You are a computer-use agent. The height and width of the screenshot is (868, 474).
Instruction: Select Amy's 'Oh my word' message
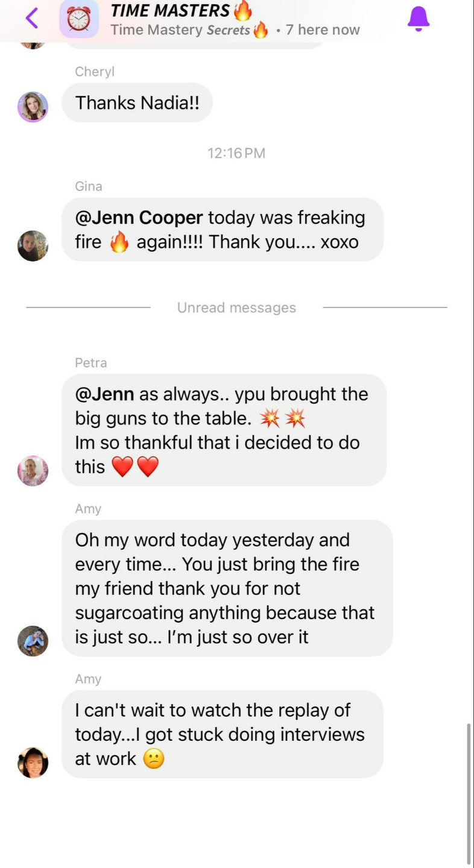coord(227,588)
